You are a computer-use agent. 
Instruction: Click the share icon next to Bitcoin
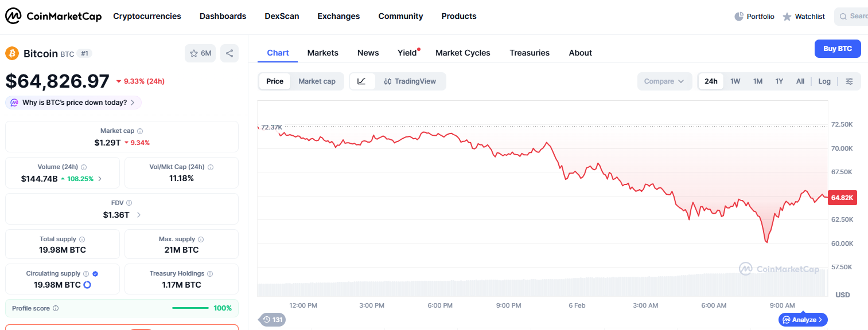tap(229, 53)
